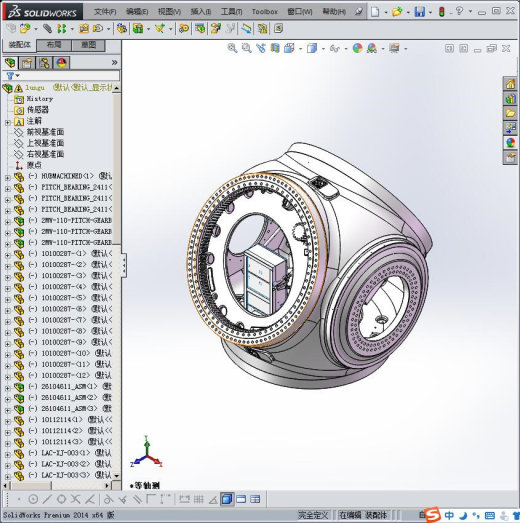Open the 视图(V) menu
Image resolution: width=520 pixels, height=523 pixels.
click(169, 12)
